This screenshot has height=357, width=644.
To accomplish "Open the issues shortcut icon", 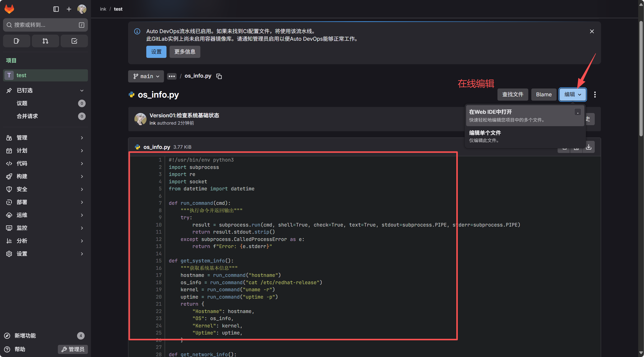I will 16,41.
